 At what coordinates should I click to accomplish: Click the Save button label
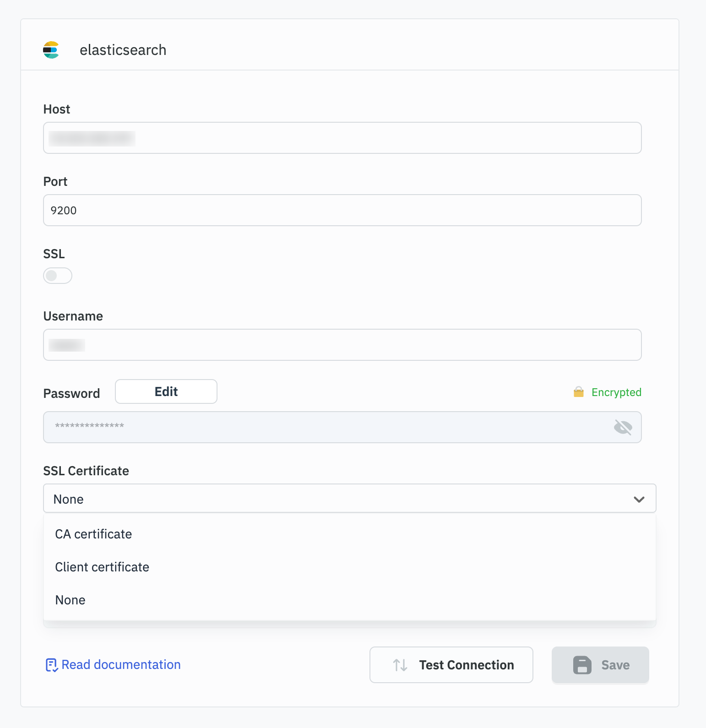click(615, 665)
